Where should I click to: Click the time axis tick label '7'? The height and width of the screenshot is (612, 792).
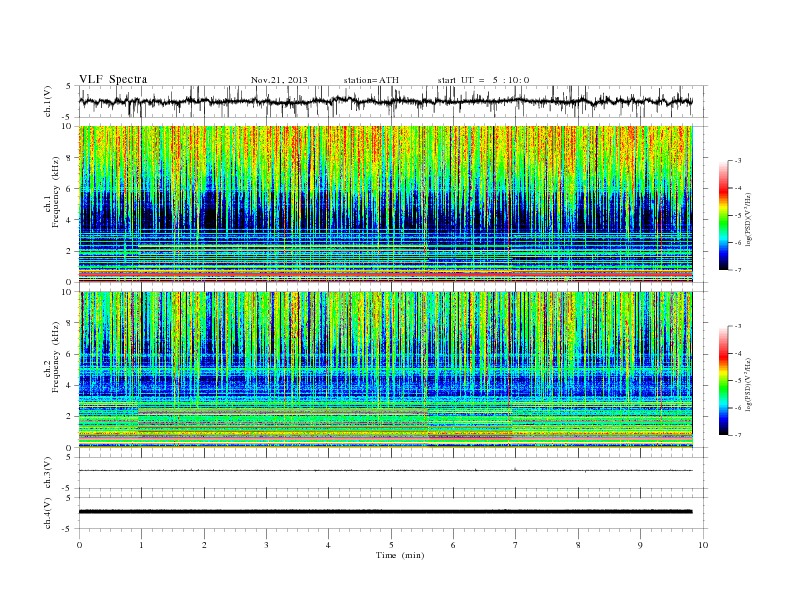point(516,545)
